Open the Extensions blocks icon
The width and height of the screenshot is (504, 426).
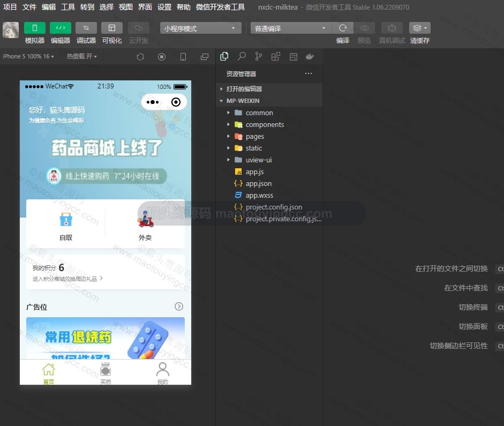pos(276,57)
